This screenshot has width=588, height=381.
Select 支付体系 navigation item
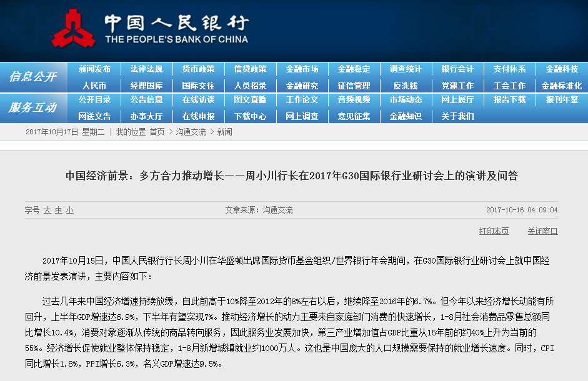[x=509, y=69]
